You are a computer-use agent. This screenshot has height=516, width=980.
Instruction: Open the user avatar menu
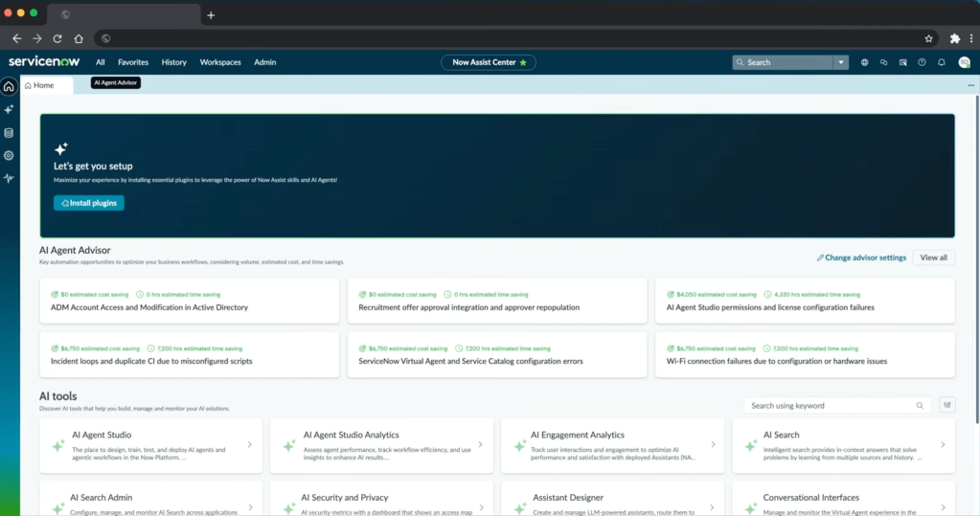(x=965, y=62)
